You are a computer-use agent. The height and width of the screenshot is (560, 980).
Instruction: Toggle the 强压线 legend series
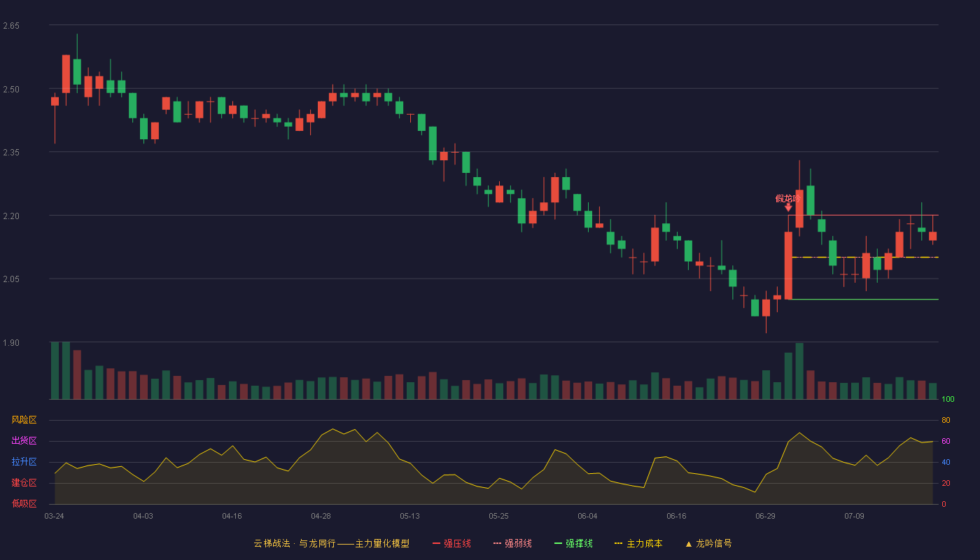457,544
